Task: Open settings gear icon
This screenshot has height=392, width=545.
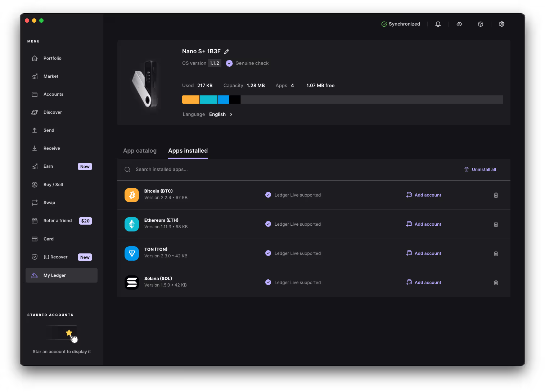Action: [x=501, y=24]
